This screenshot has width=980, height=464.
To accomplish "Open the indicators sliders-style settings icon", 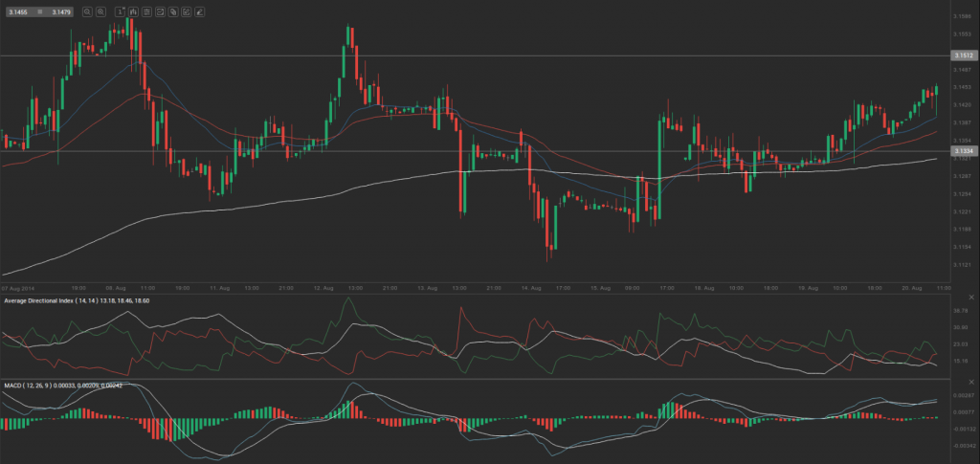I will (x=145, y=12).
